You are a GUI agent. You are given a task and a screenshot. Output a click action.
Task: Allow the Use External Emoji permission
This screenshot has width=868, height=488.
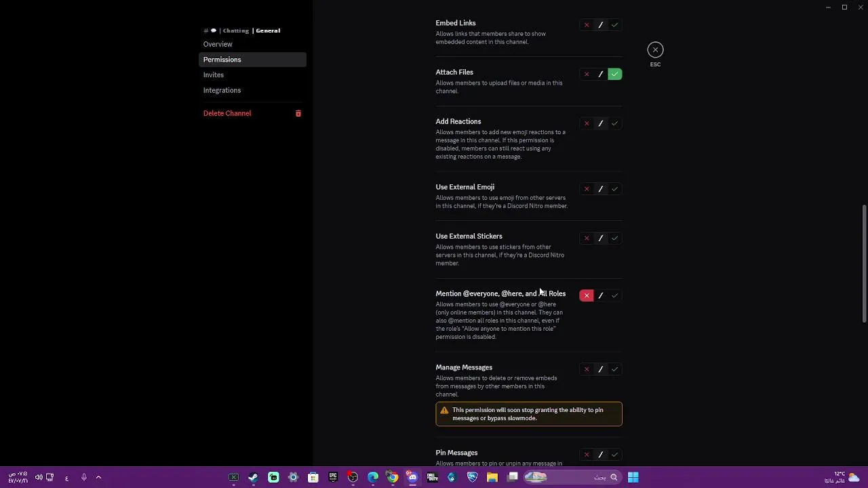[x=615, y=189]
